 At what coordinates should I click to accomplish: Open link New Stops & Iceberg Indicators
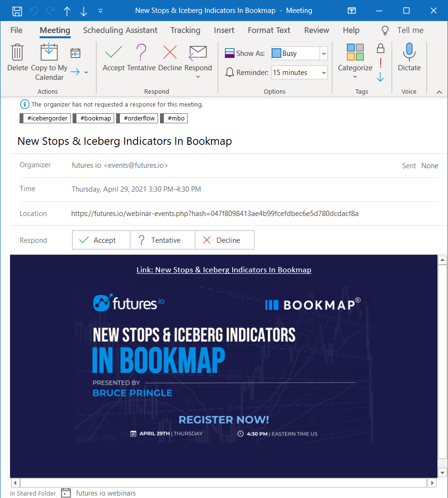click(x=224, y=270)
